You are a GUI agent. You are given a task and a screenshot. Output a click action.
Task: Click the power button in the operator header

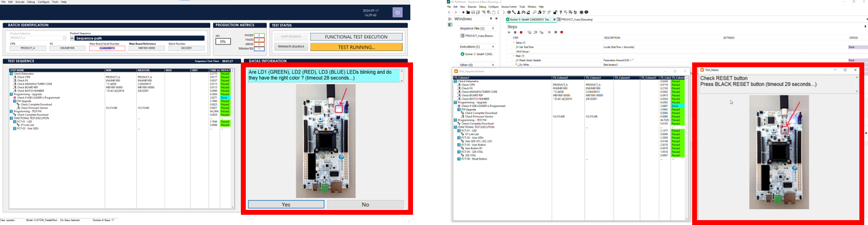pos(397,12)
